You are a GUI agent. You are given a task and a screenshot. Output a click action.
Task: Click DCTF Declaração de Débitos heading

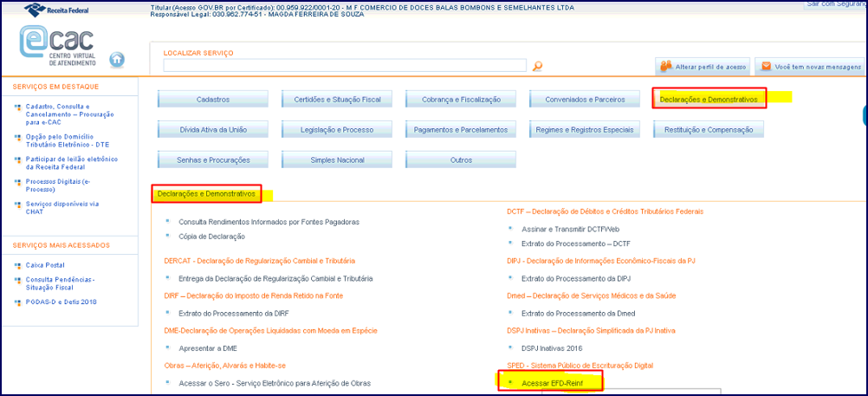coord(605,211)
